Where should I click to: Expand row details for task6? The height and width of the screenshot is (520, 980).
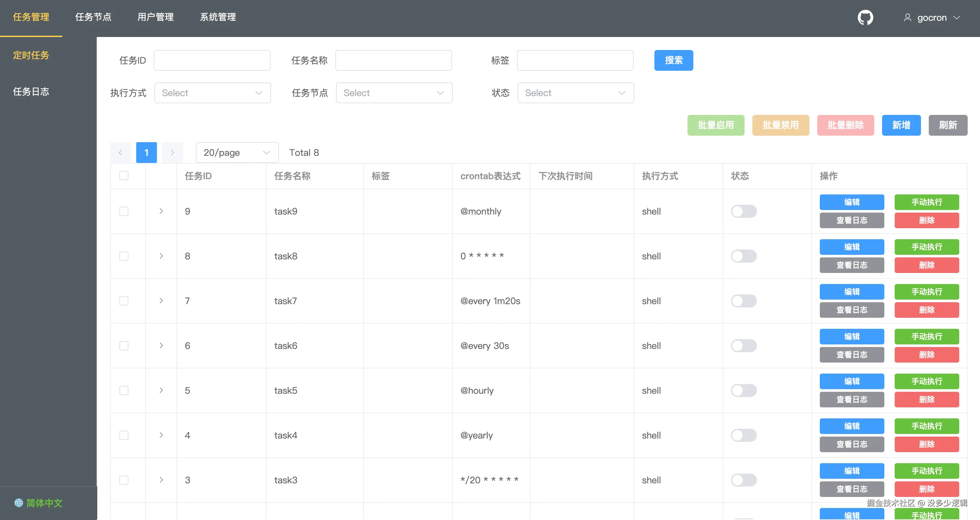tap(161, 346)
